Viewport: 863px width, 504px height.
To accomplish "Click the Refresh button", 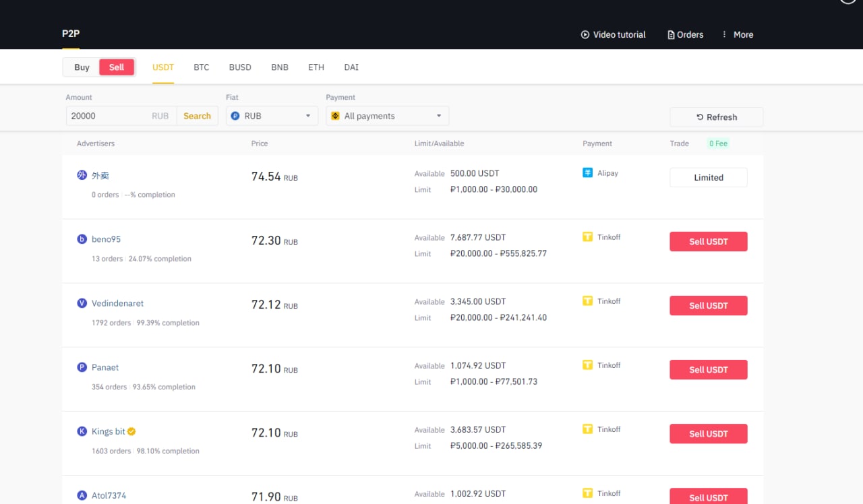I will (x=717, y=117).
